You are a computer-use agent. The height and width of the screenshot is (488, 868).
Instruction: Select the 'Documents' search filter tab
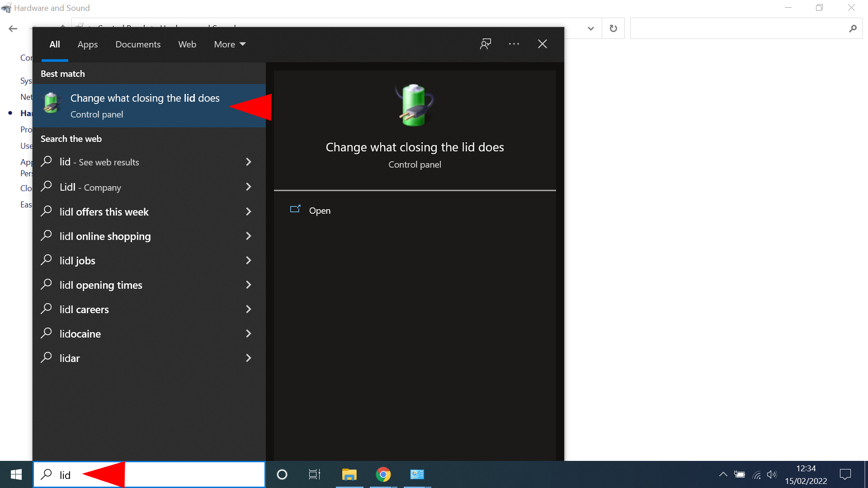pos(138,44)
